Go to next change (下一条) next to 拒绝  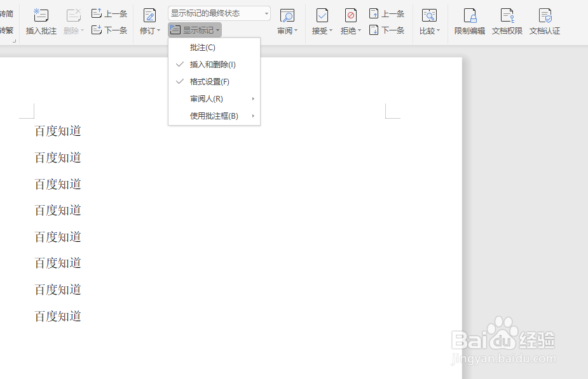(x=387, y=30)
